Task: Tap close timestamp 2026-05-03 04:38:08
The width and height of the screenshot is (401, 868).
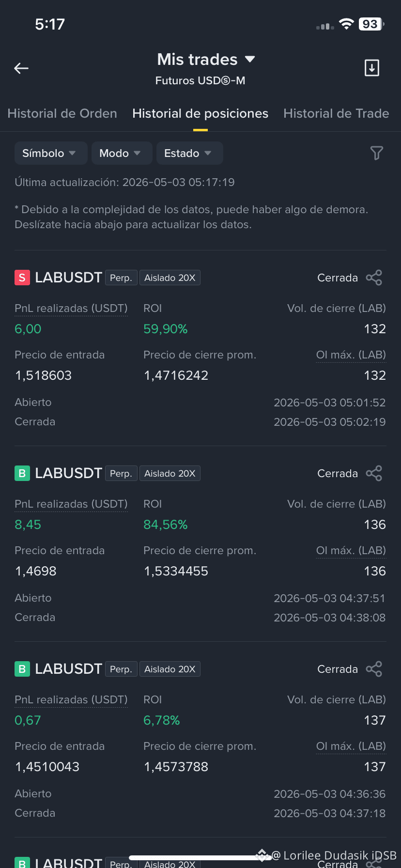Action: [330, 618]
